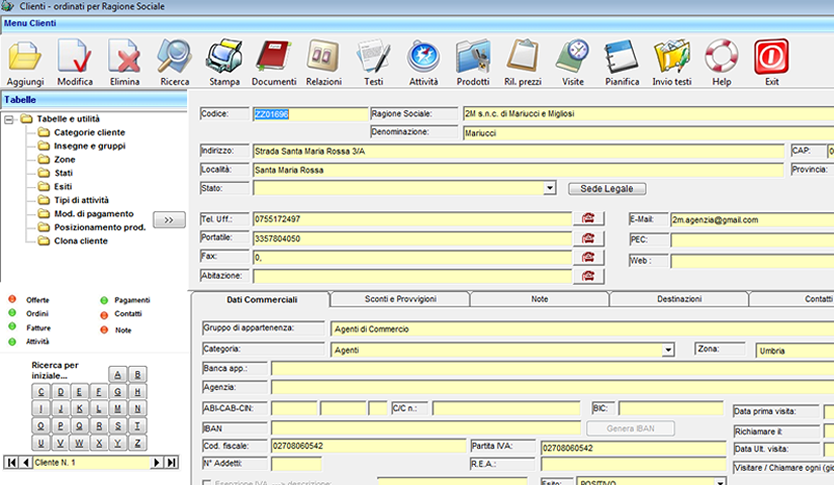Filter clients by initial Z
The width and height of the screenshot is (834, 485).
[x=137, y=443]
